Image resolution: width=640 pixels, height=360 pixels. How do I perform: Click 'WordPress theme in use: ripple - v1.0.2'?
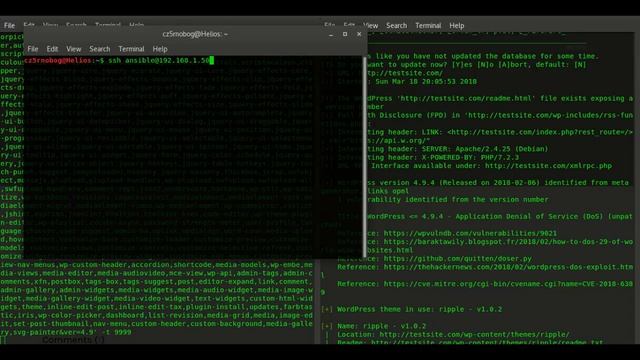420,309
